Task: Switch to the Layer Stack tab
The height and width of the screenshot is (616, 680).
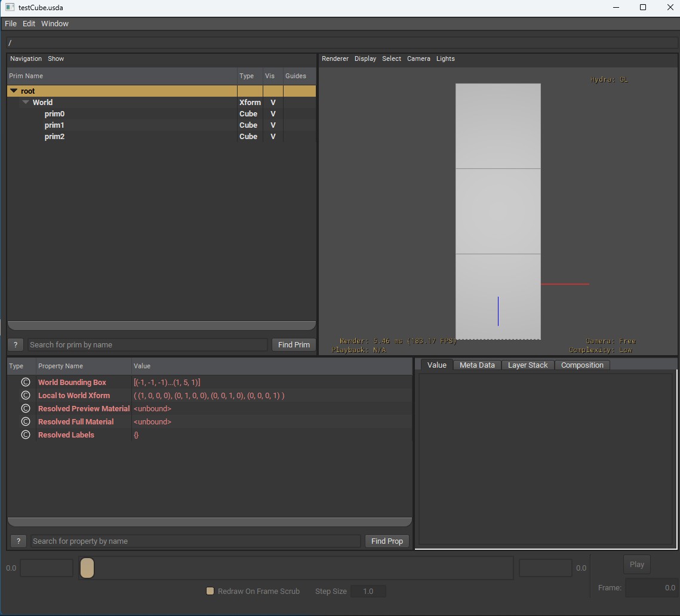Action: click(x=528, y=365)
